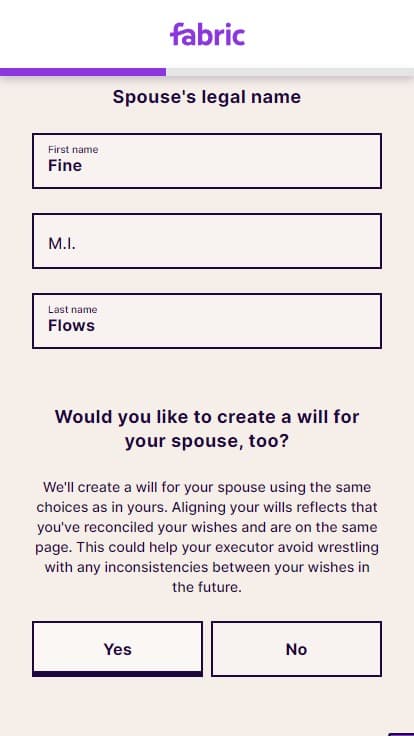Click the small "Last name" label
The height and width of the screenshot is (736, 414).
coord(72,309)
